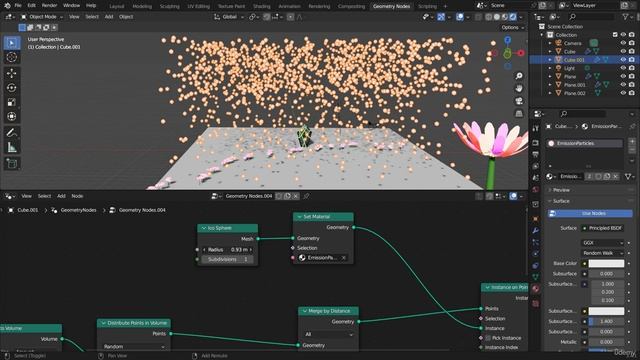Select the Move tool
The width and height of the screenshot is (640, 360).
pos(12,73)
